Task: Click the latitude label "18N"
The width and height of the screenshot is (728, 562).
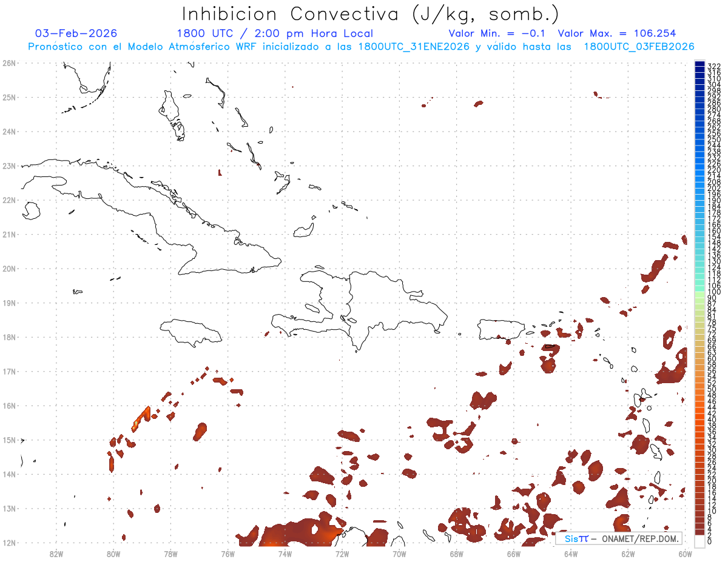Action: pyautogui.click(x=9, y=336)
